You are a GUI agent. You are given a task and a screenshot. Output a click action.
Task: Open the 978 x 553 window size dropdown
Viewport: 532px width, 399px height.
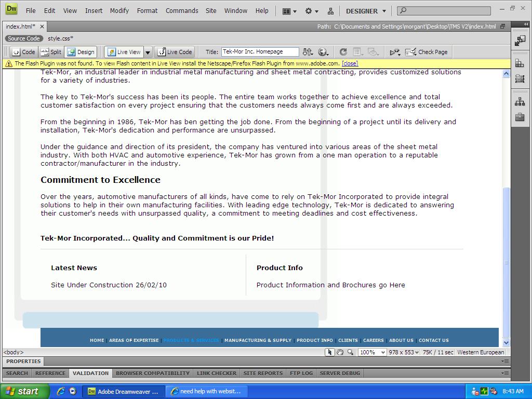pos(403,352)
